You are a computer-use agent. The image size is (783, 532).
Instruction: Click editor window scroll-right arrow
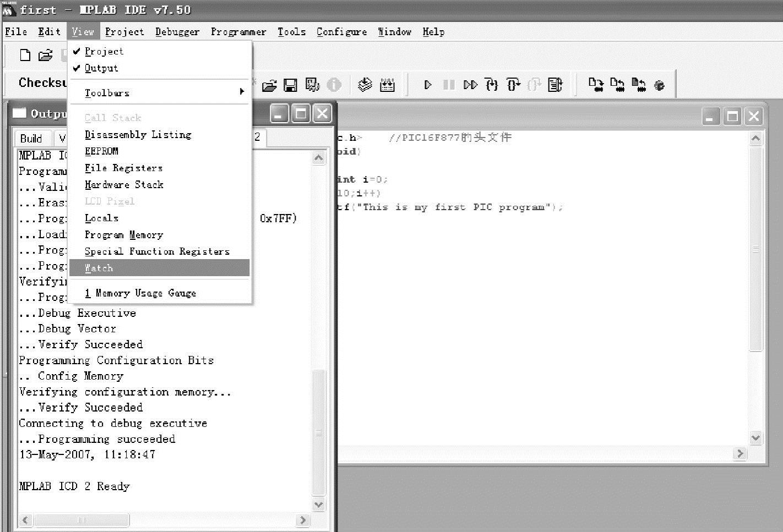(x=740, y=453)
